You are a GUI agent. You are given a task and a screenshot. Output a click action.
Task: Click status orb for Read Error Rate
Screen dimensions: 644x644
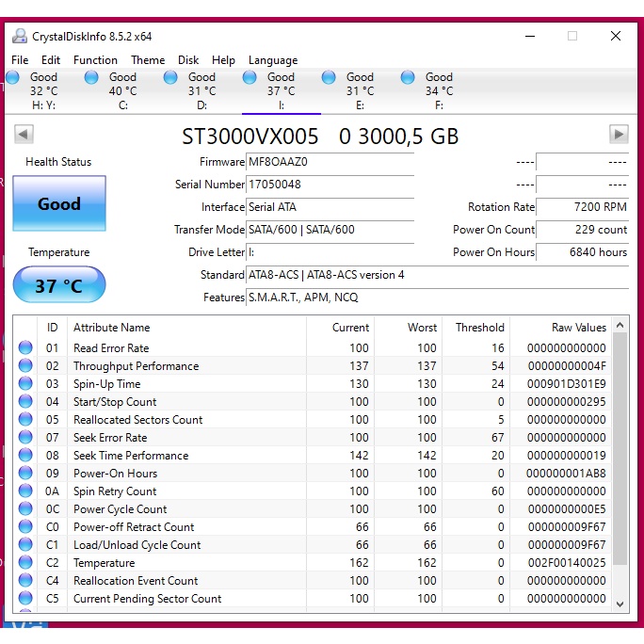pyautogui.click(x=25, y=347)
